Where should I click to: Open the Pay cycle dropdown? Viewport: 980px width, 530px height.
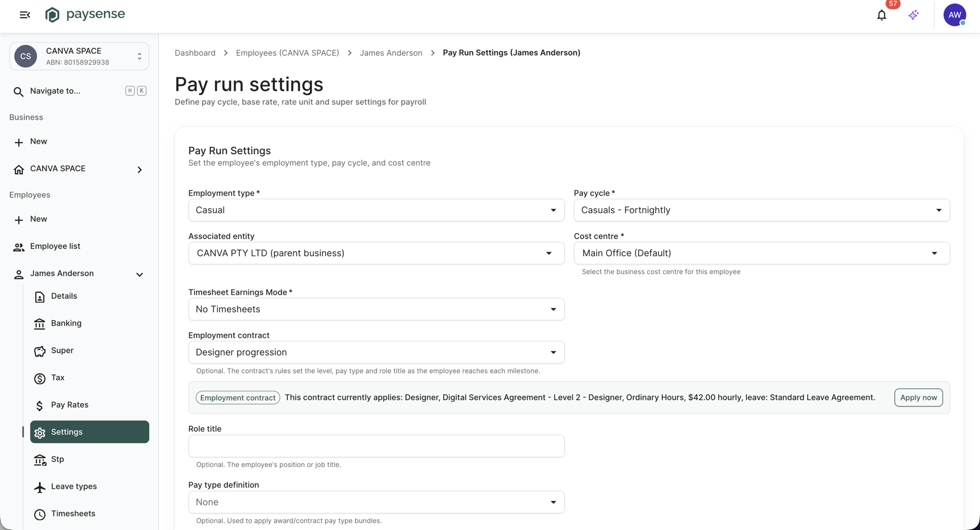click(x=762, y=210)
